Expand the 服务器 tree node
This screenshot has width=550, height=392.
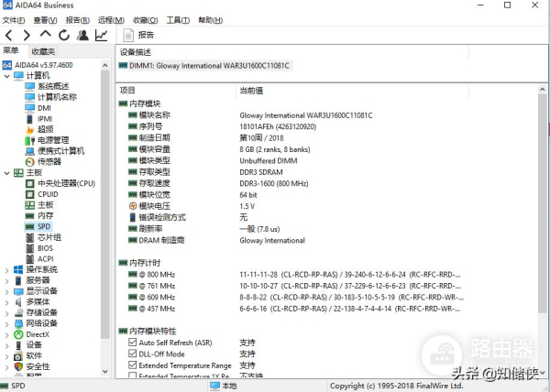coord(6,280)
